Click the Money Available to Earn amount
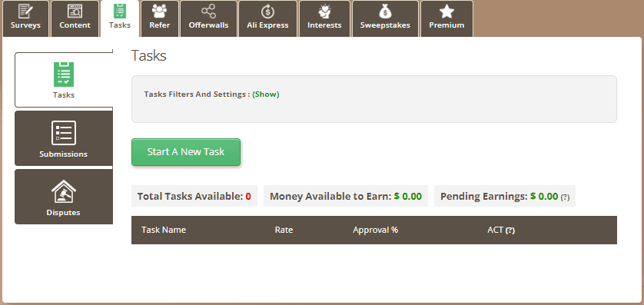The height and width of the screenshot is (305, 644). click(x=408, y=196)
